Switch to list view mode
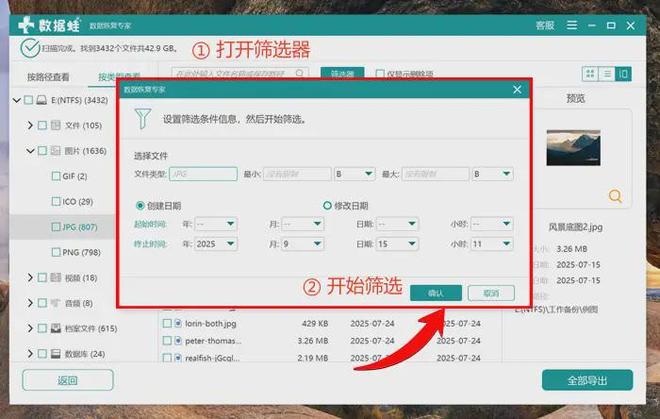660x419 pixels. tap(607, 74)
